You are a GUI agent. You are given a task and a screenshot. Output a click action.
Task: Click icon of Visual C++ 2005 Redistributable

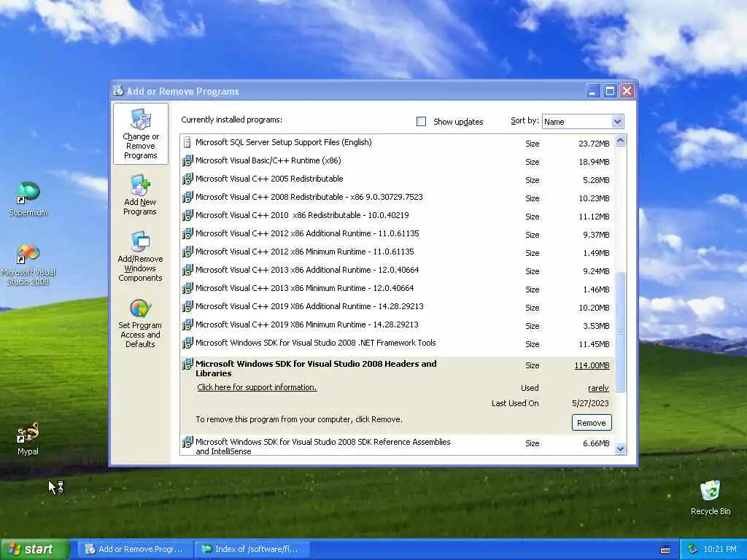click(187, 179)
